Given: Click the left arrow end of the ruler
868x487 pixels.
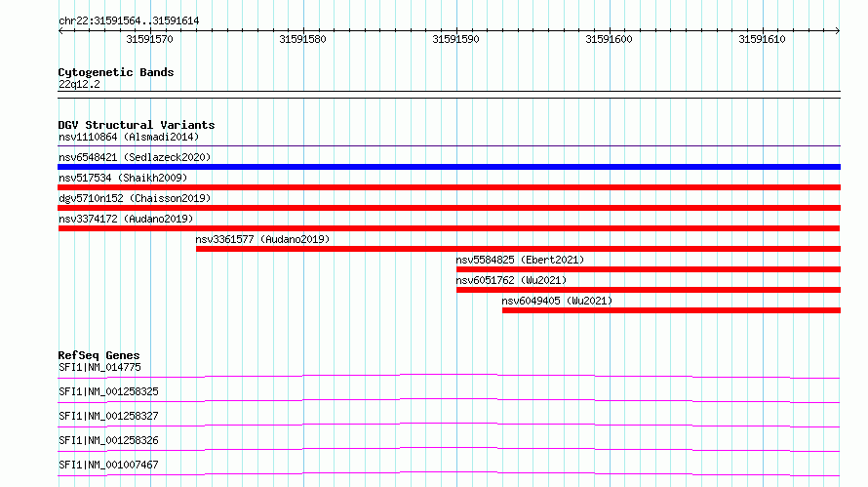Looking at the screenshot, I should click(x=60, y=31).
